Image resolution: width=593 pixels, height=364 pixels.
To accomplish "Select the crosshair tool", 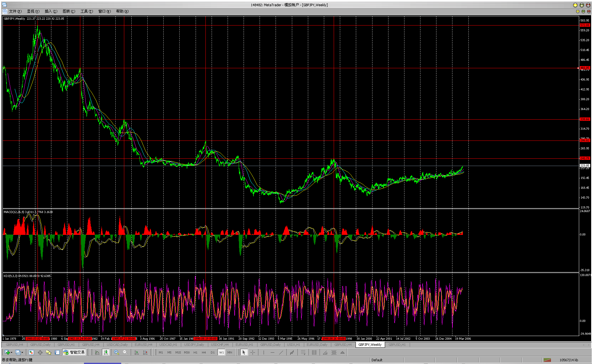I will point(253,352).
